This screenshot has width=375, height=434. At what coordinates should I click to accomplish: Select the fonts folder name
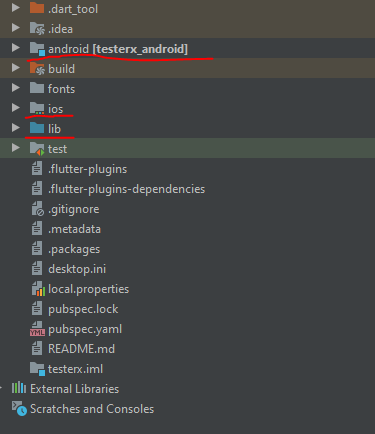click(x=61, y=89)
